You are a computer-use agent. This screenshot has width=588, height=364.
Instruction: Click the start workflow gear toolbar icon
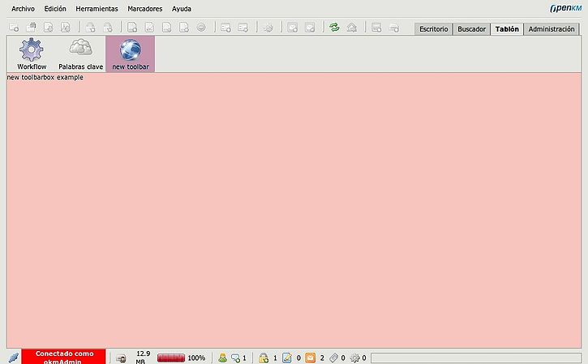pos(268,28)
